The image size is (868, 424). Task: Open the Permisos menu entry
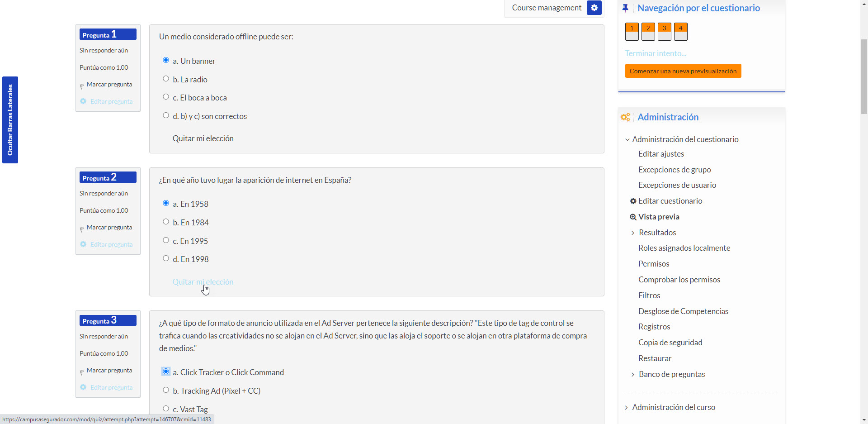pos(654,264)
